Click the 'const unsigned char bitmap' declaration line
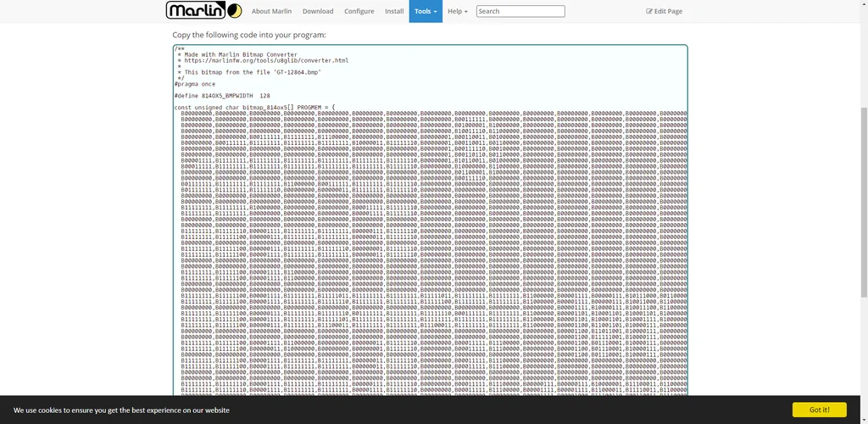The height and width of the screenshot is (424, 868). point(254,107)
